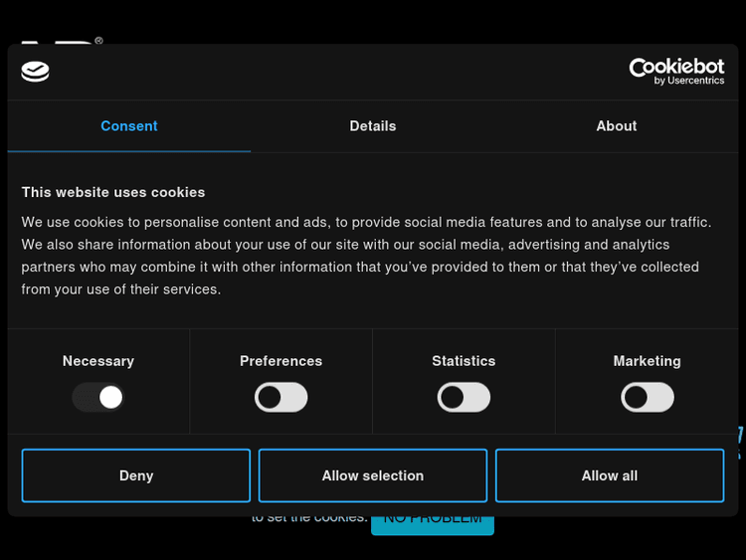Click the "This website uses cookies" heading
746x560 pixels.
pyautogui.click(x=113, y=192)
